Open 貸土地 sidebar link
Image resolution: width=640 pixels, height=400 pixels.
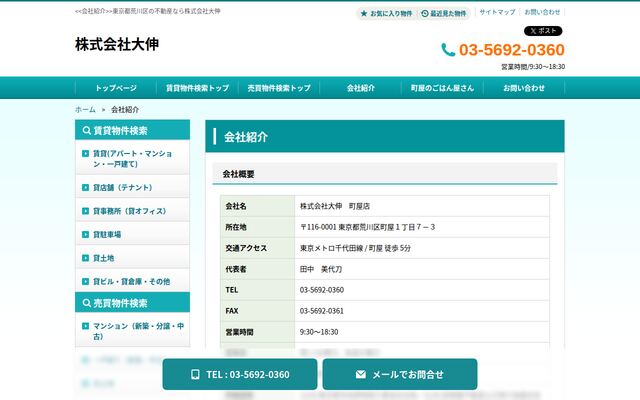click(133, 258)
